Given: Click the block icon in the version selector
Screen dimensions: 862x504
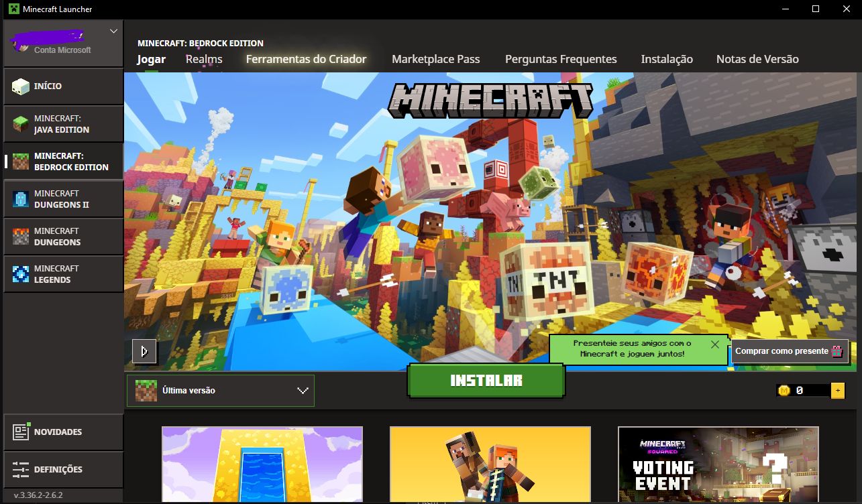Looking at the screenshot, I should [146, 390].
